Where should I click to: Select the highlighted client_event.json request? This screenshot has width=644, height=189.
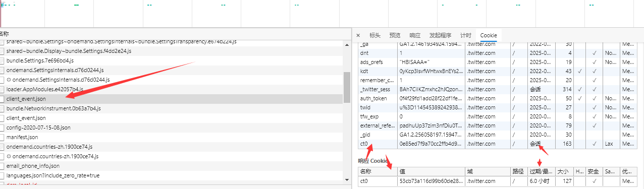click(172, 99)
